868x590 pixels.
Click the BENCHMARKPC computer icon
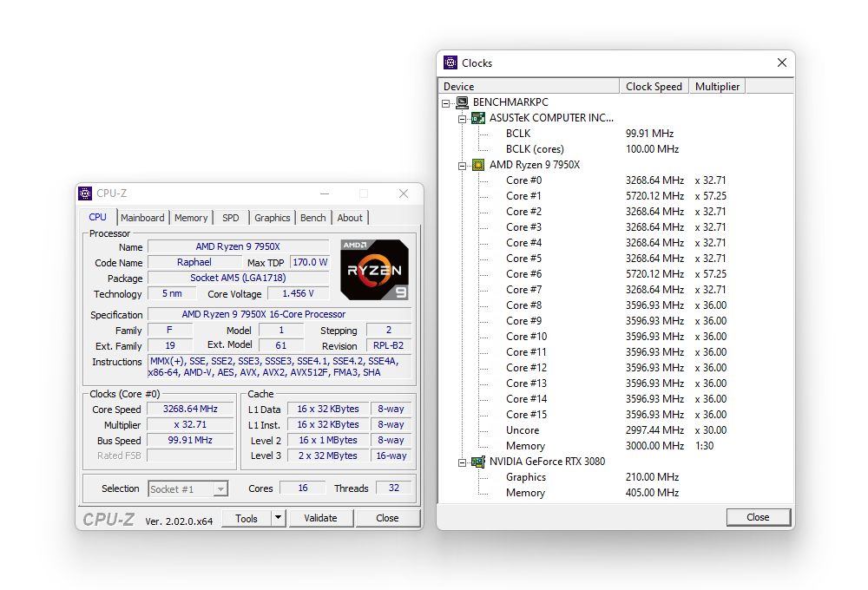click(463, 102)
